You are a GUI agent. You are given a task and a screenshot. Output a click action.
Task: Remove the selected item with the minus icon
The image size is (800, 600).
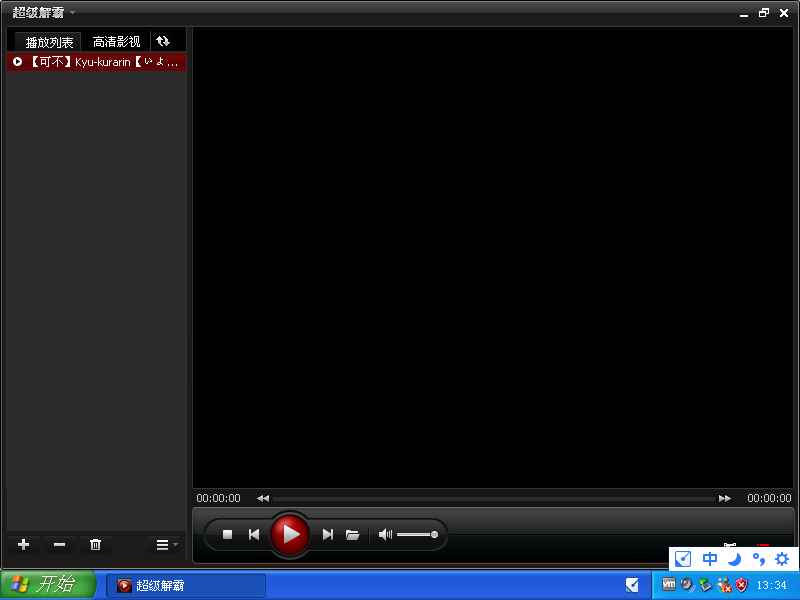[59, 545]
